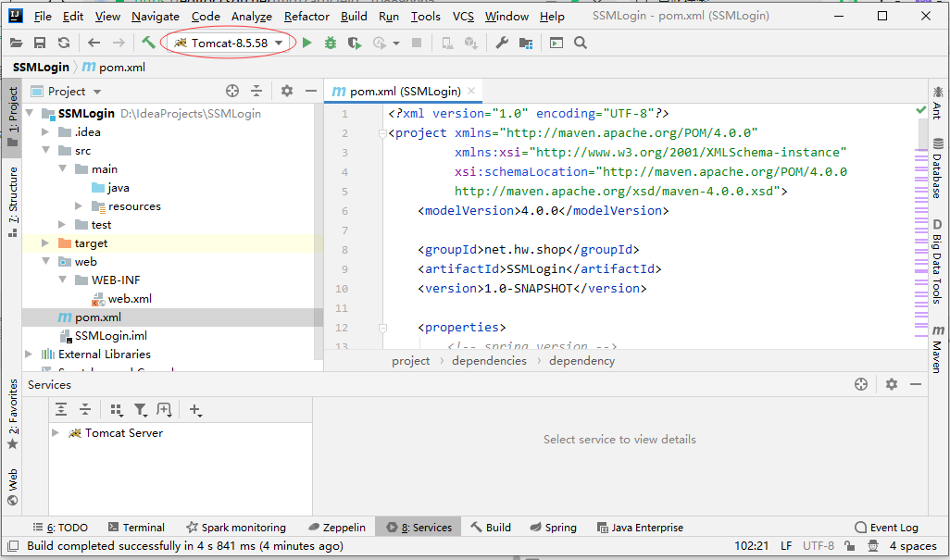Image resolution: width=950 pixels, height=560 pixels.
Task: Expand the target folder
Action: pos(45,243)
